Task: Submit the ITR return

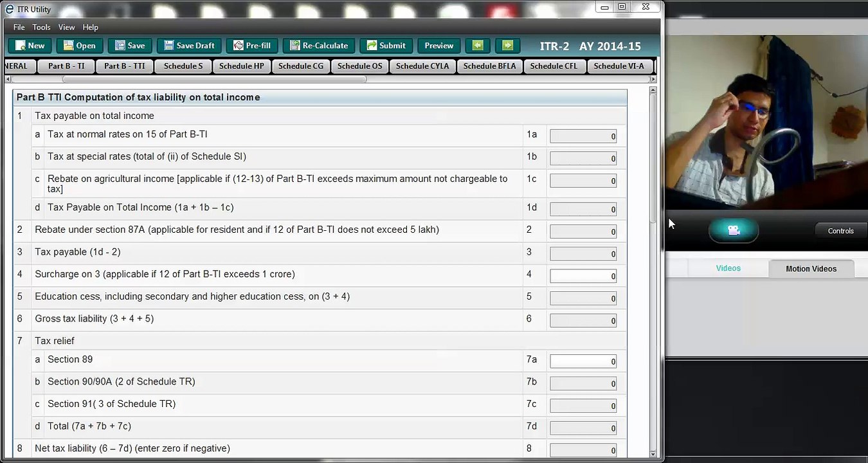Action: [x=386, y=46]
